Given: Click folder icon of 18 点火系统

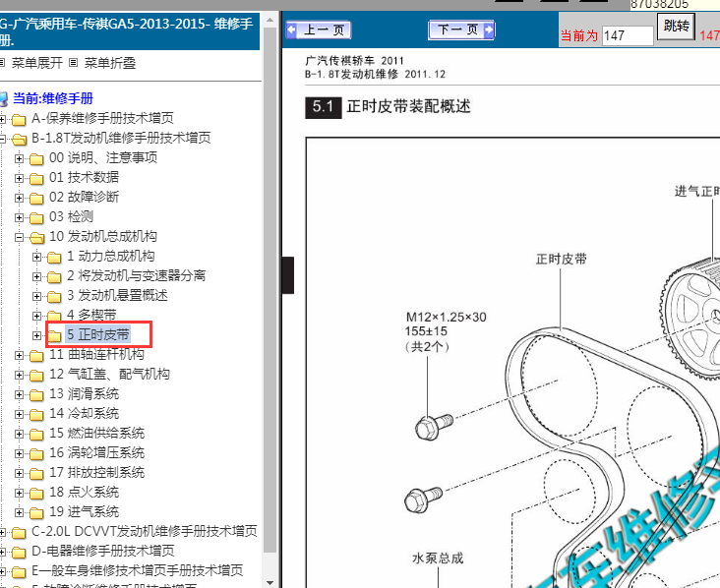Looking at the screenshot, I should 36,494.
